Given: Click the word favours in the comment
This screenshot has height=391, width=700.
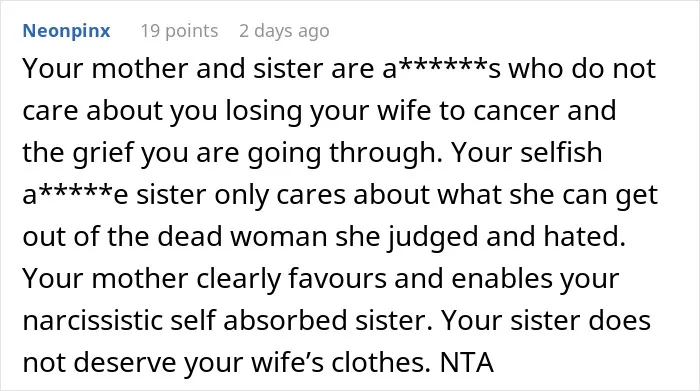Looking at the screenshot, I should pyautogui.click(x=337, y=279).
